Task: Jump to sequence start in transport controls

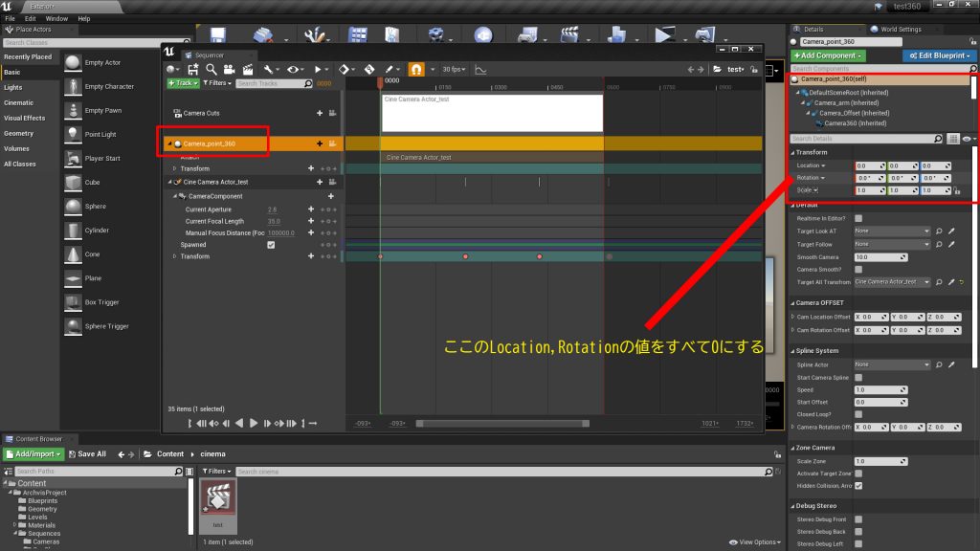Action: pos(190,424)
